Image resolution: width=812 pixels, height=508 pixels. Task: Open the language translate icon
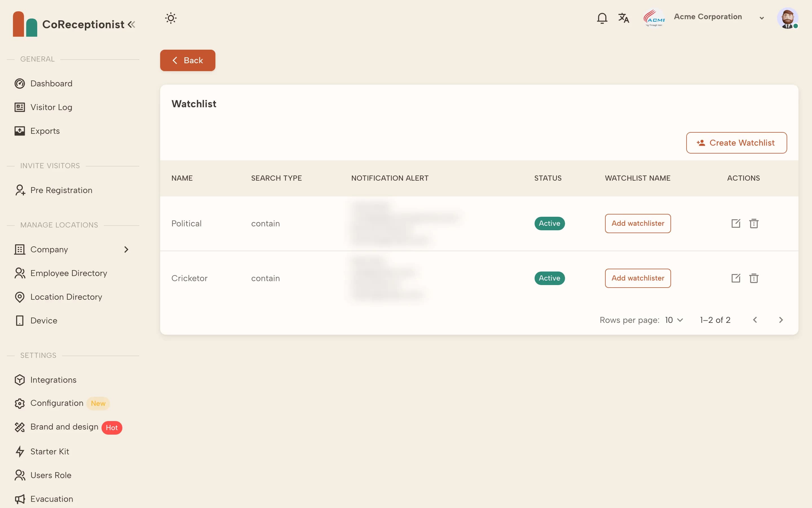point(623,18)
